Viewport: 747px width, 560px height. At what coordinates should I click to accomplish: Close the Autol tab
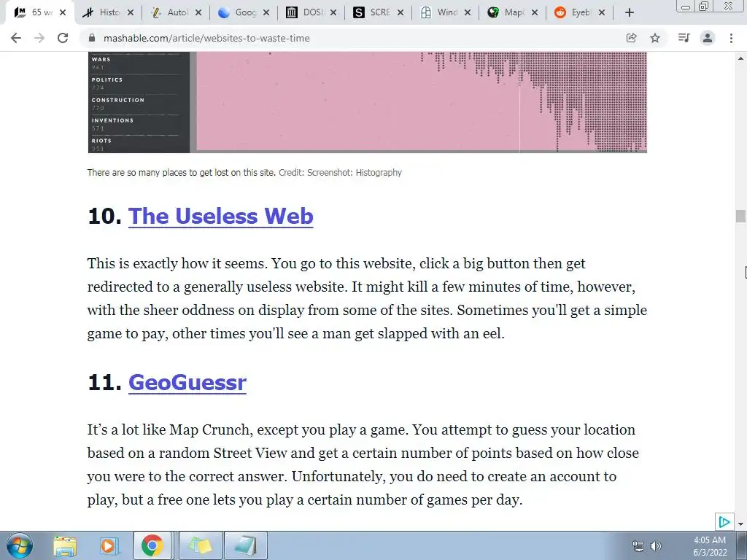[x=198, y=12]
